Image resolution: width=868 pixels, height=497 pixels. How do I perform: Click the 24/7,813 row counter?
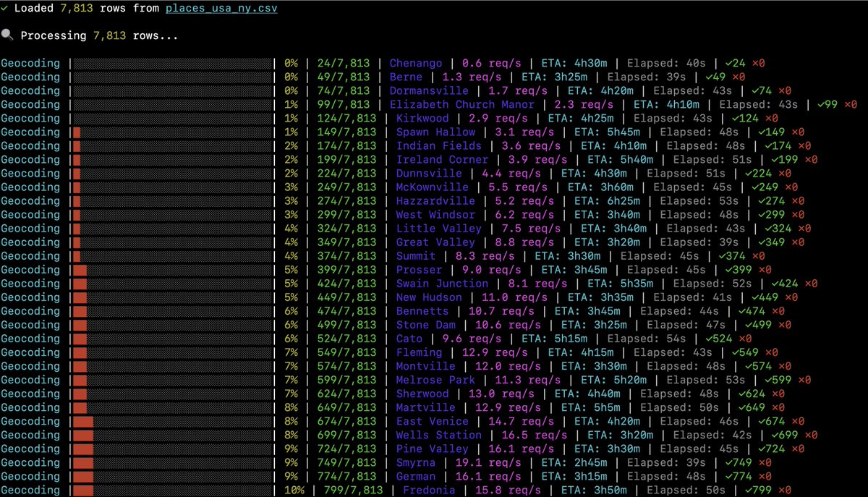click(x=343, y=64)
